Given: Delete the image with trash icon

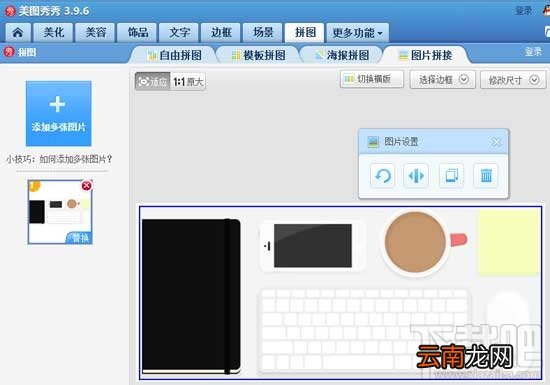Looking at the screenshot, I should click(486, 175).
